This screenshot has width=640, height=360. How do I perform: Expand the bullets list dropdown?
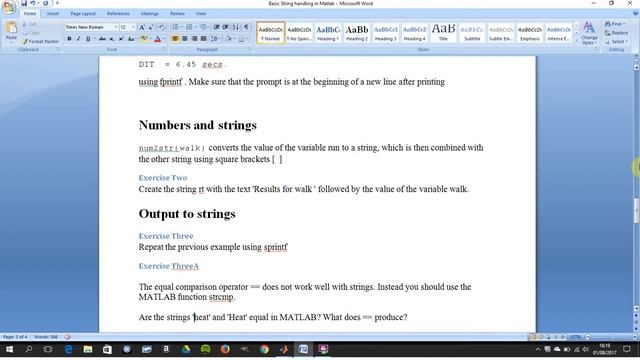[x=181, y=27]
